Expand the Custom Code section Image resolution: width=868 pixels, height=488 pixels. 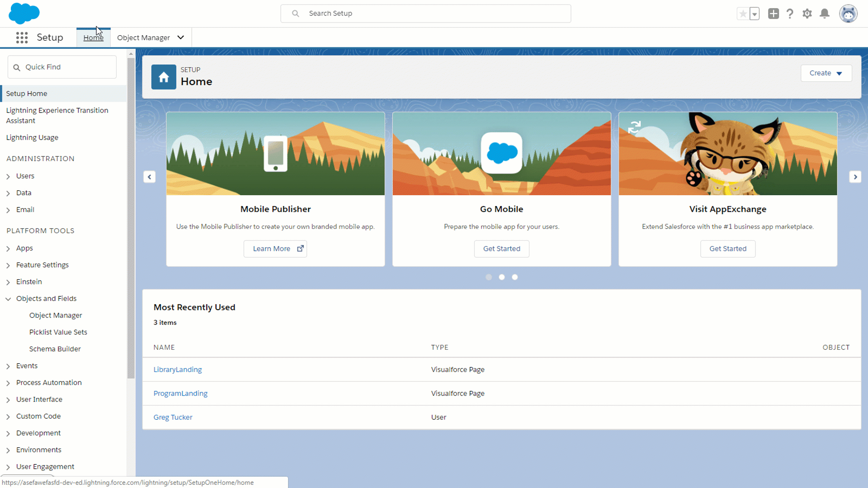[x=8, y=417]
